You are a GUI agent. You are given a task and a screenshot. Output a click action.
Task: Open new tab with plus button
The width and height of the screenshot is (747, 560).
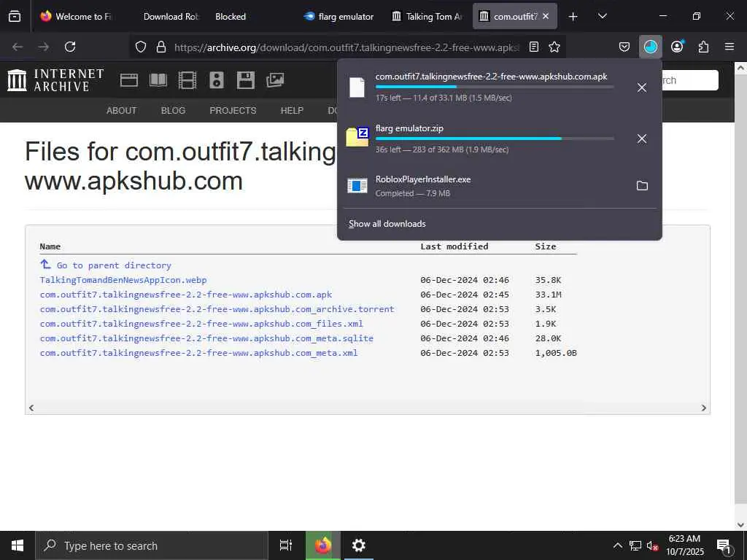(573, 17)
